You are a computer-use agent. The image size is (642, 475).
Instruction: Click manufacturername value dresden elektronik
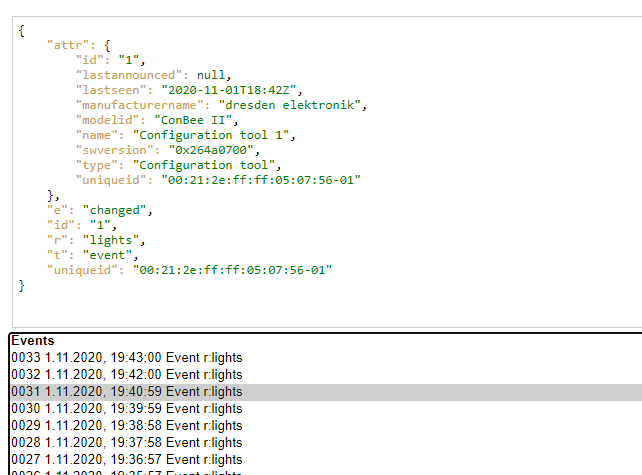coord(292,105)
